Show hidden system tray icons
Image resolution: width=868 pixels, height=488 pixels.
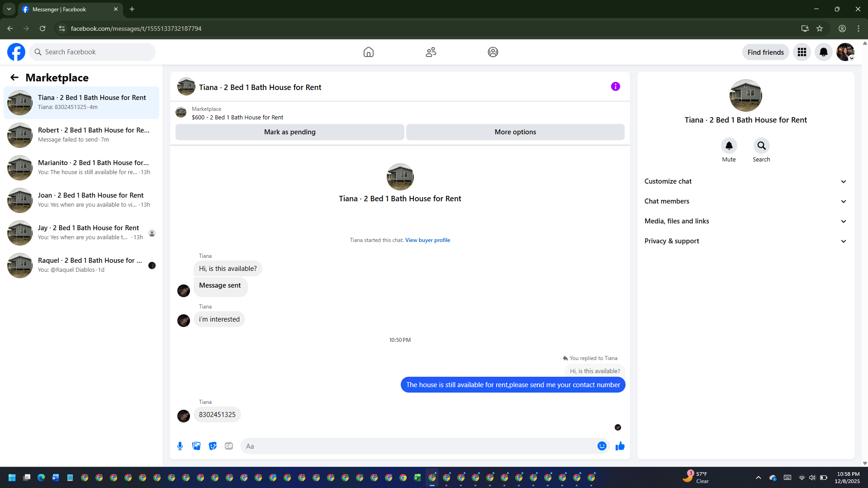point(759,478)
